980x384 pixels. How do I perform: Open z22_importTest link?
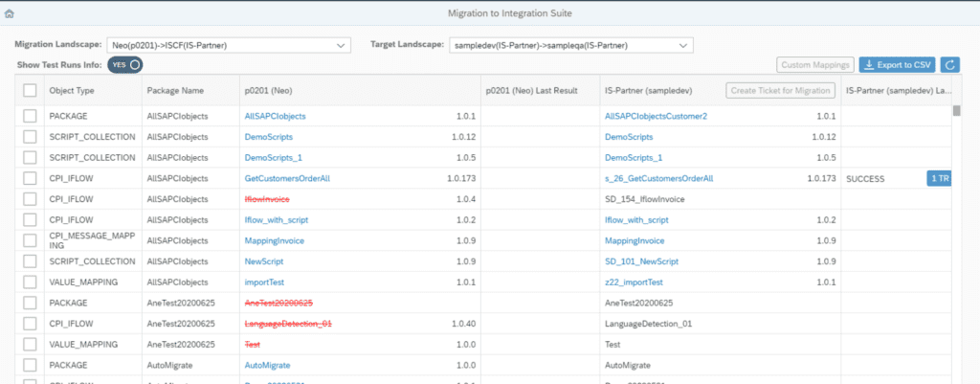pos(634,282)
